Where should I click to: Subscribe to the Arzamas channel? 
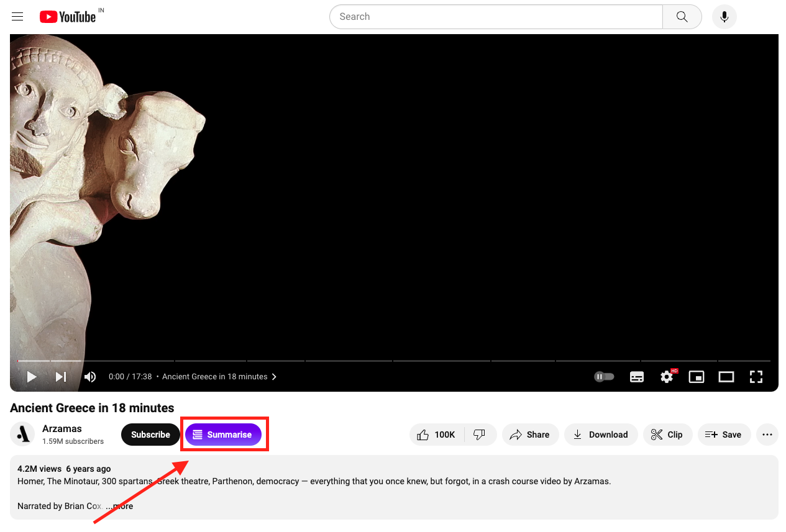click(x=150, y=435)
